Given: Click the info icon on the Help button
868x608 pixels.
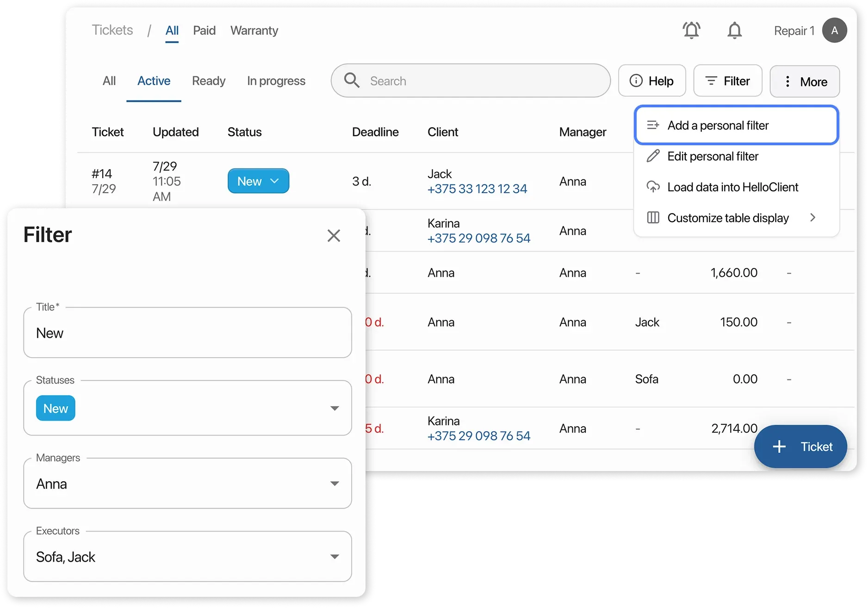Looking at the screenshot, I should [x=636, y=80].
